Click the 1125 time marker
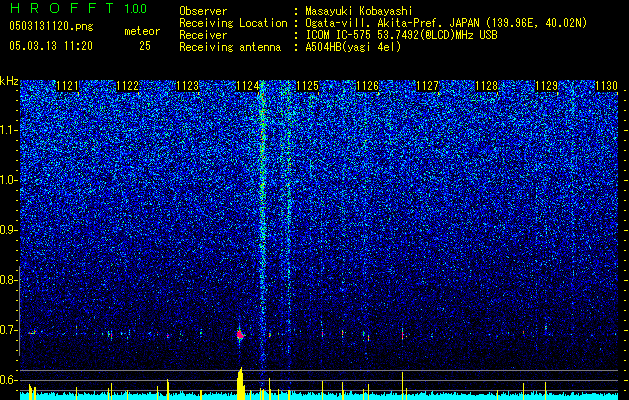 tap(307, 86)
